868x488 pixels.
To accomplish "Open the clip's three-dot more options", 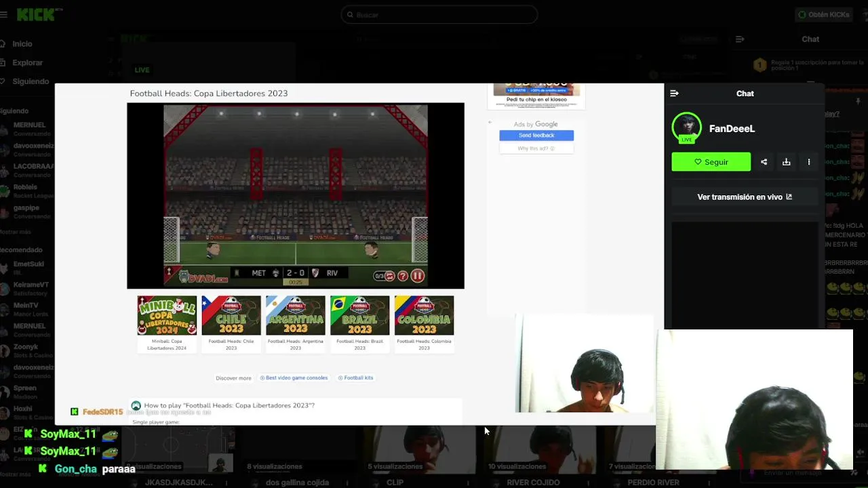I will (809, 162).
